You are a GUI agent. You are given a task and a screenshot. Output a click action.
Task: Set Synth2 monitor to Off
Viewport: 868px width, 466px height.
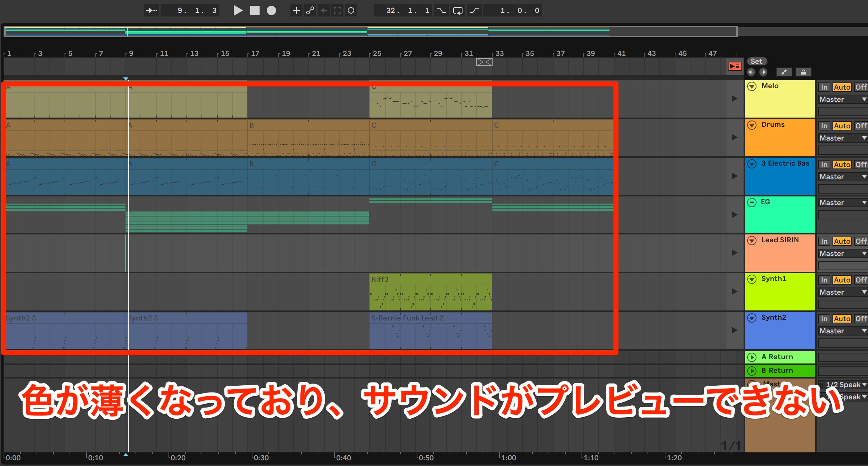click(x=861, y=319)
